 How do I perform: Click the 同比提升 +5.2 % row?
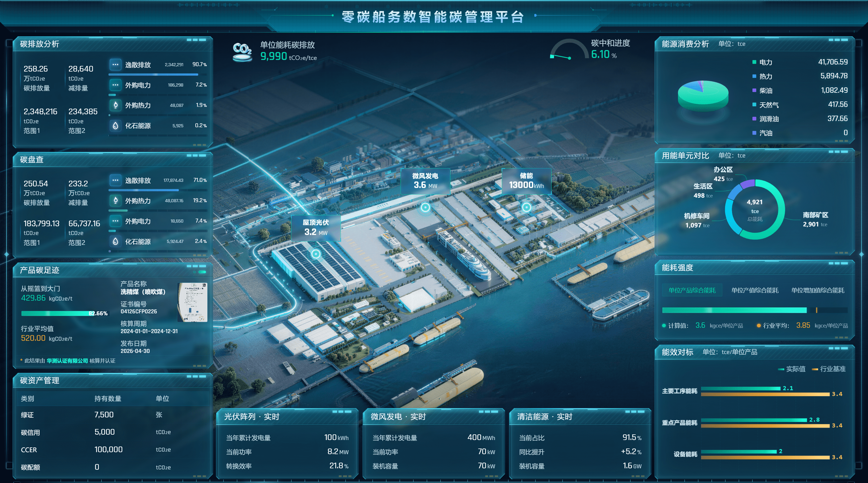580,452
